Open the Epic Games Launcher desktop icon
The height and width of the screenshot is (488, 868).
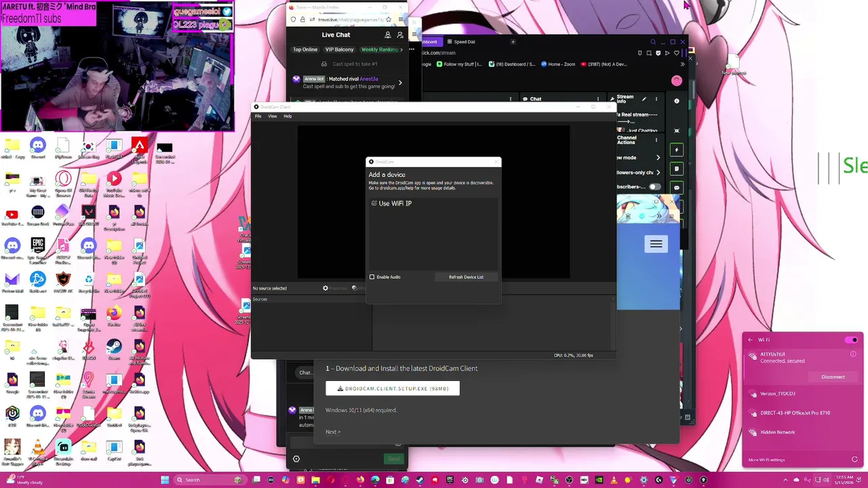[38, 249]
